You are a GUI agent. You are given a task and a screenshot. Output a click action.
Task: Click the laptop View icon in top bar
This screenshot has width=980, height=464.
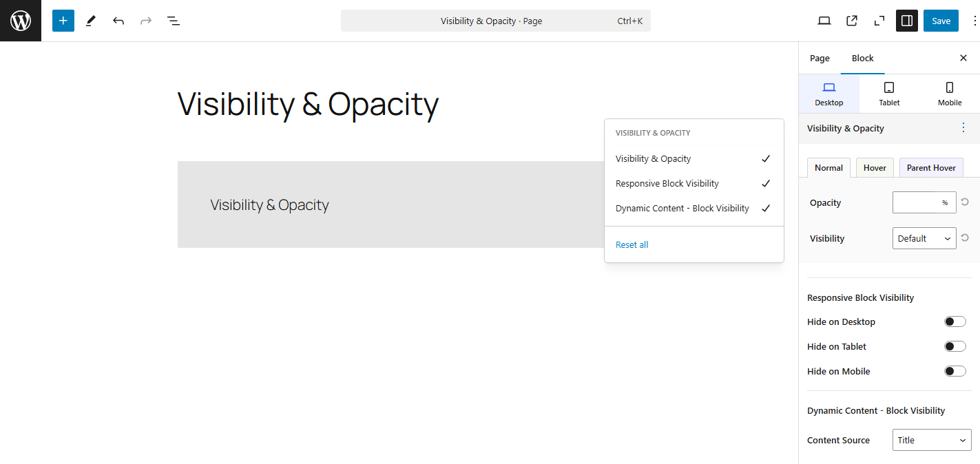pos(824,21)
